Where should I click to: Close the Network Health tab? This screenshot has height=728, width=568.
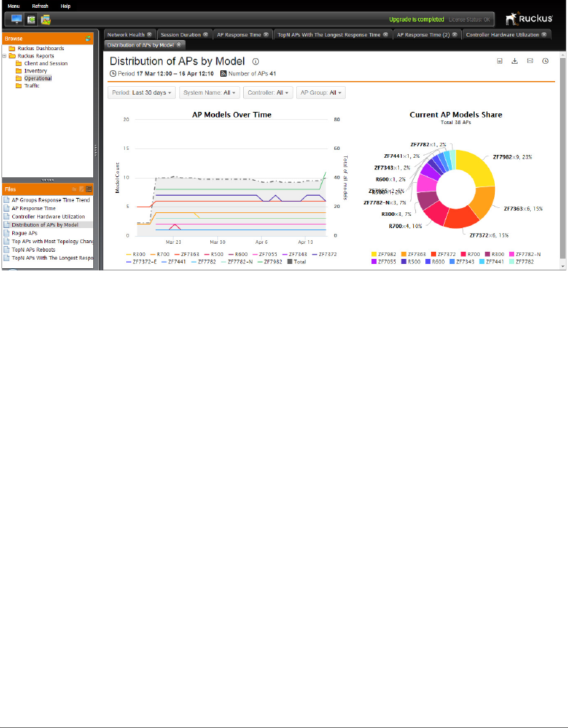[149, 34]
